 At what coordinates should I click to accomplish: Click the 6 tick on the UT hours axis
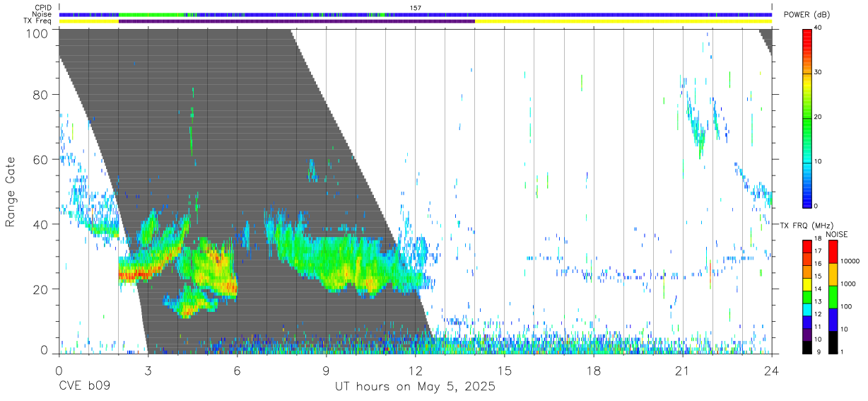click(x=237, y=371)
